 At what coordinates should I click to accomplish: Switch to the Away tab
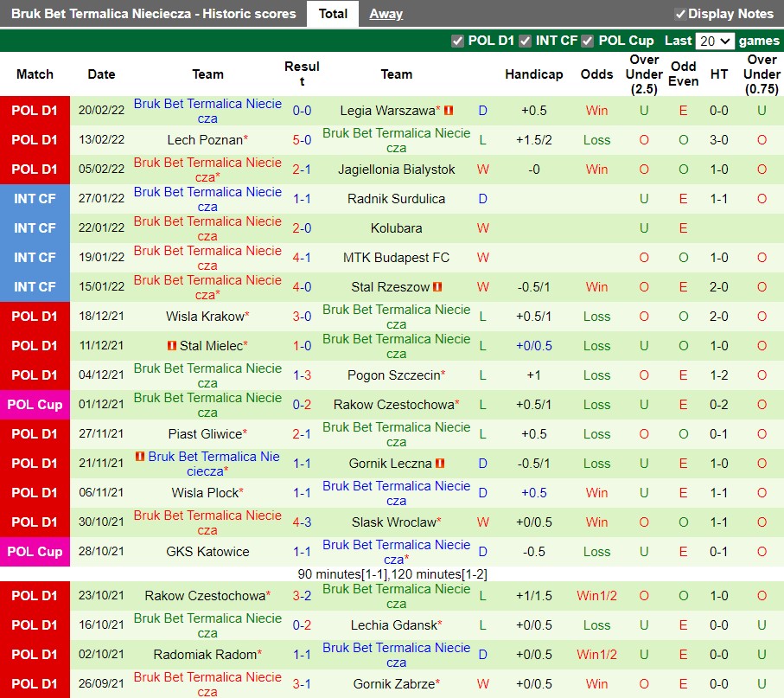386,14
